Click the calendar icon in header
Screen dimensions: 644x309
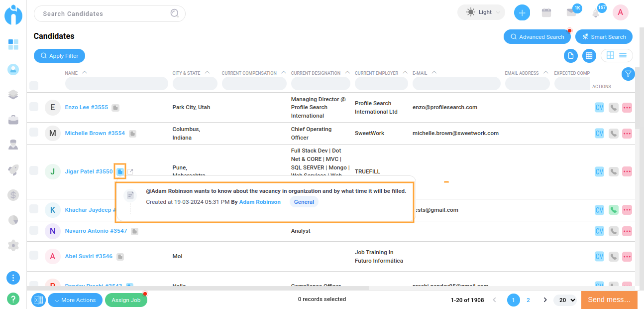[546, 13]
